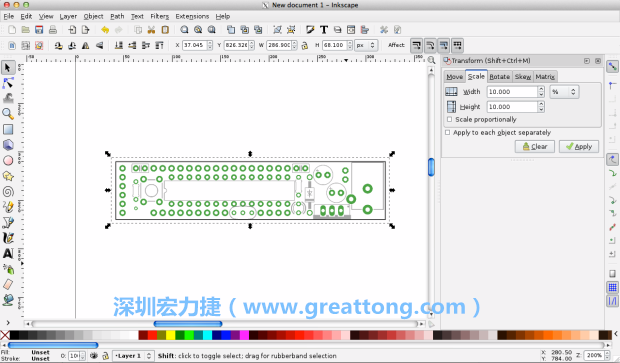Viewport: 620px width, 363px height.
Task: Click the X coordinate stepper arrows
Action: tap(210, 45)
